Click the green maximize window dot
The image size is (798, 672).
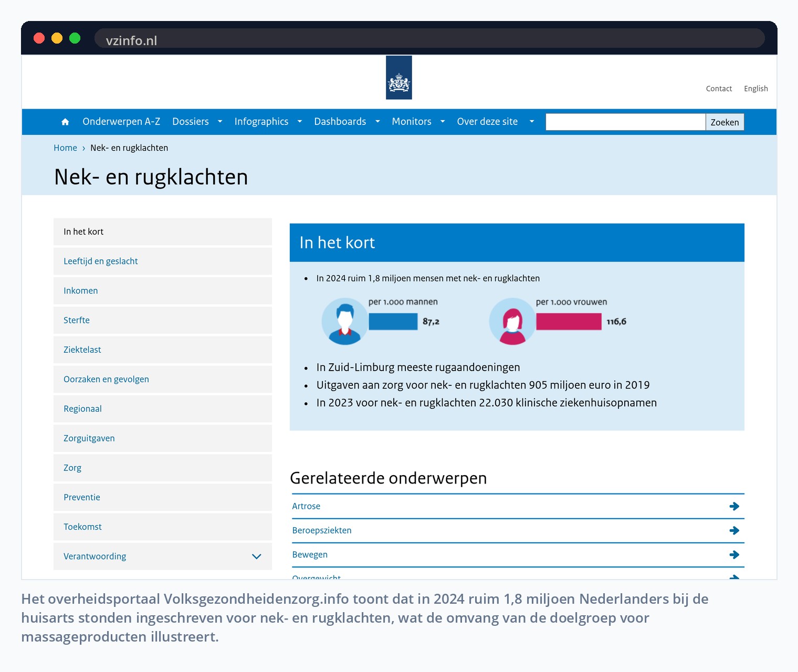75,38
